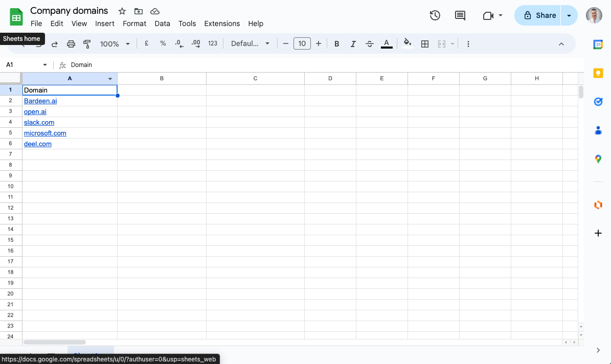Print the spreadsheet

pyautogui.click(x=71, y=44)
